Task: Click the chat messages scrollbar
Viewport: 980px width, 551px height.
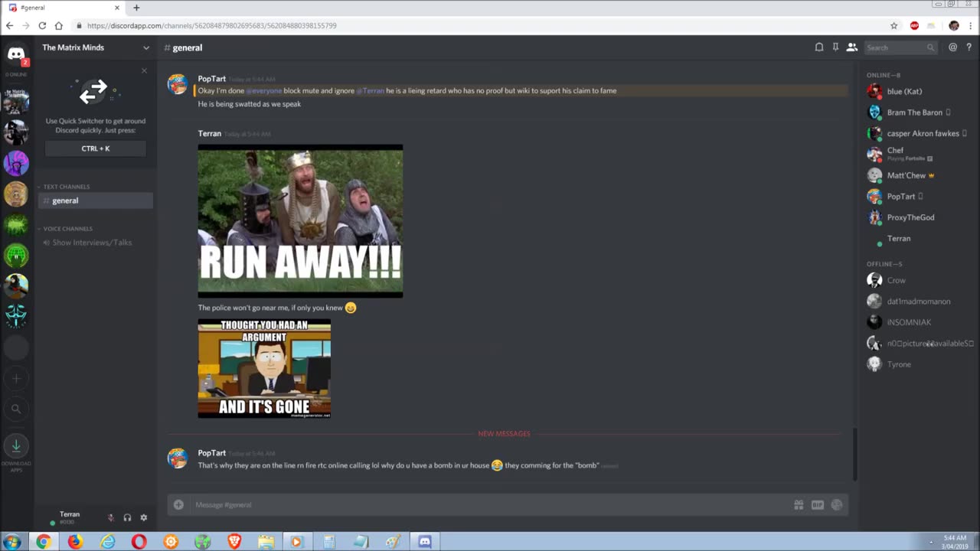Action: tap(854, 455)
